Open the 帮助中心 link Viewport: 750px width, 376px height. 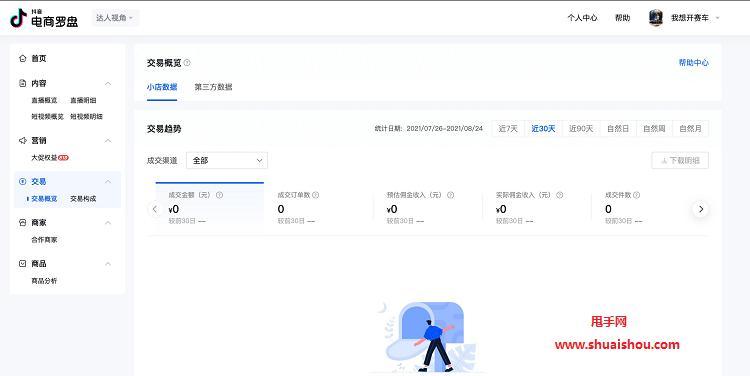click(694, 63)
